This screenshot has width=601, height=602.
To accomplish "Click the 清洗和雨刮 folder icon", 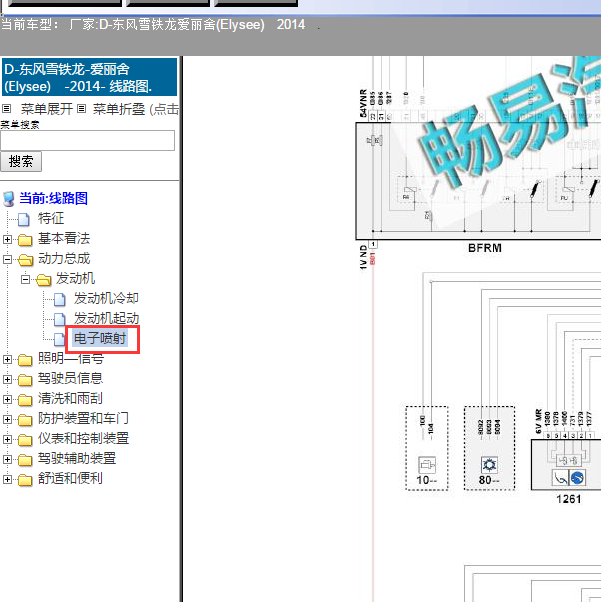I will tap(25, 400).
